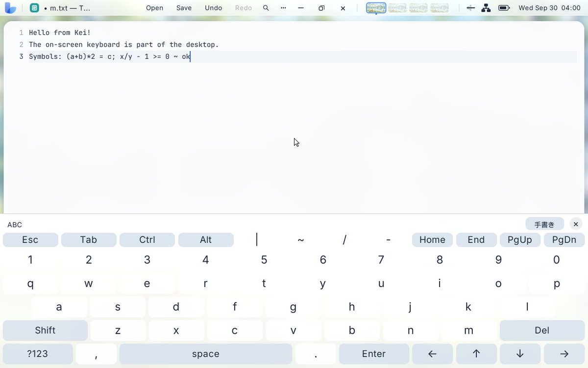Switch to the fourth workspace thumbnail
This screenshot has width=588, height=368.
[440, 8]
